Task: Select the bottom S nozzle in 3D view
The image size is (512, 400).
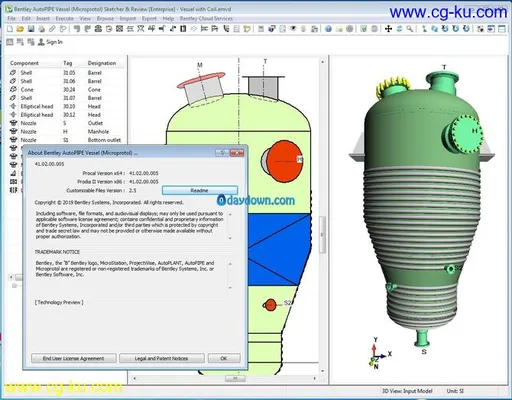Action: [423, 338]
